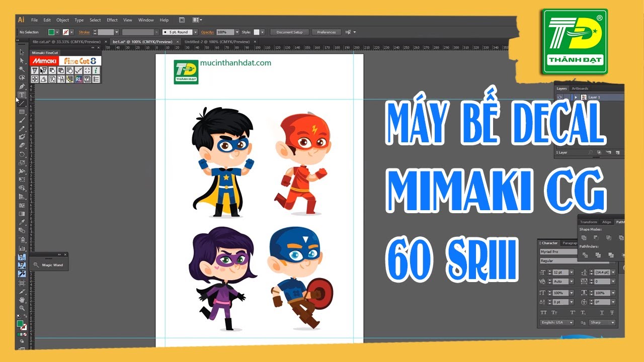Image resolution: width=644 pixels, height=362 pixels.
Task: Select the Type tool
Action: click(22, 95)
